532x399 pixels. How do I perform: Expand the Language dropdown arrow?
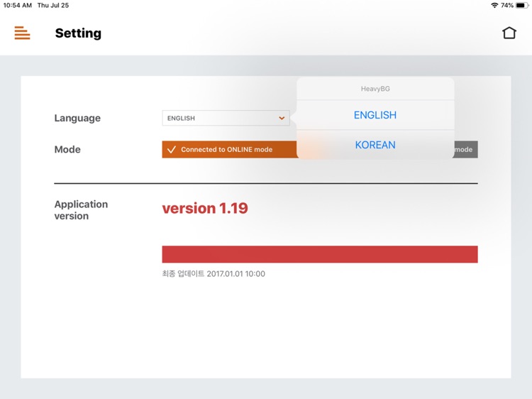[x=282, y=118]
